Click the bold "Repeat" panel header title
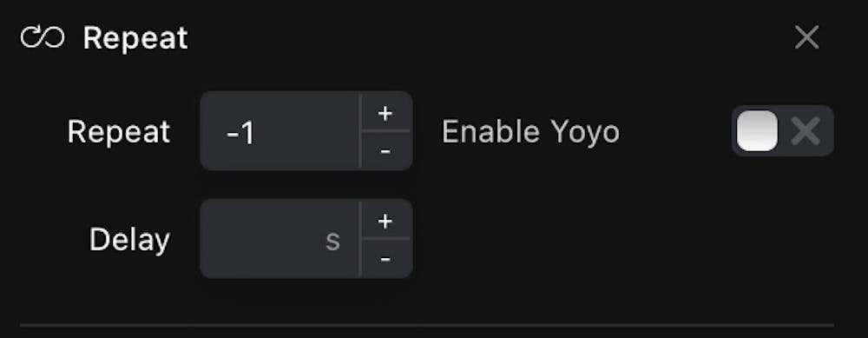This screenshot has width=868, height=338. (135, 38)
